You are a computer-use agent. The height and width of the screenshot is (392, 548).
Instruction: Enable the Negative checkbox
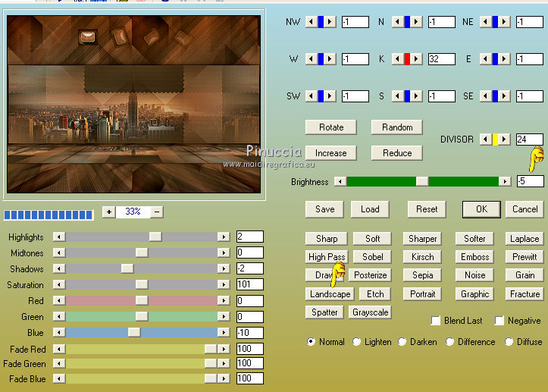(x=499, y=321)
